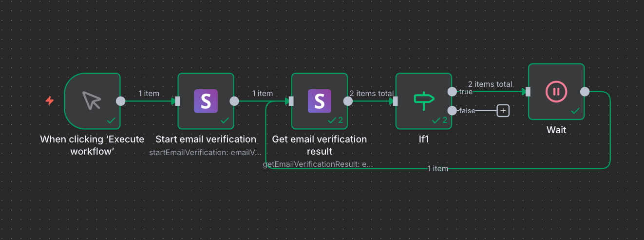Click the If1 true output connector
This screenshot has height=240, width=644.
pos(452,91)
